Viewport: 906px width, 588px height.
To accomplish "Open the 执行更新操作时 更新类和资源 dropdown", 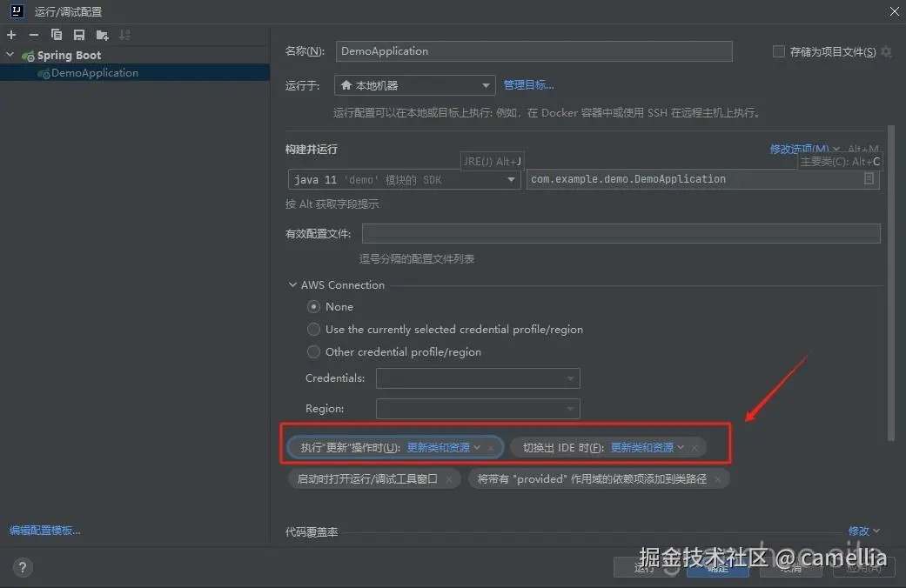I will (443, 448).
